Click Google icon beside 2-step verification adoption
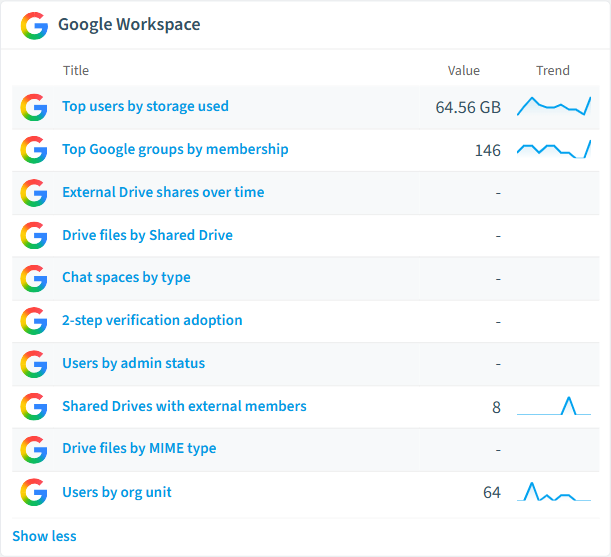The image size is (611, 557). (34, 321)
